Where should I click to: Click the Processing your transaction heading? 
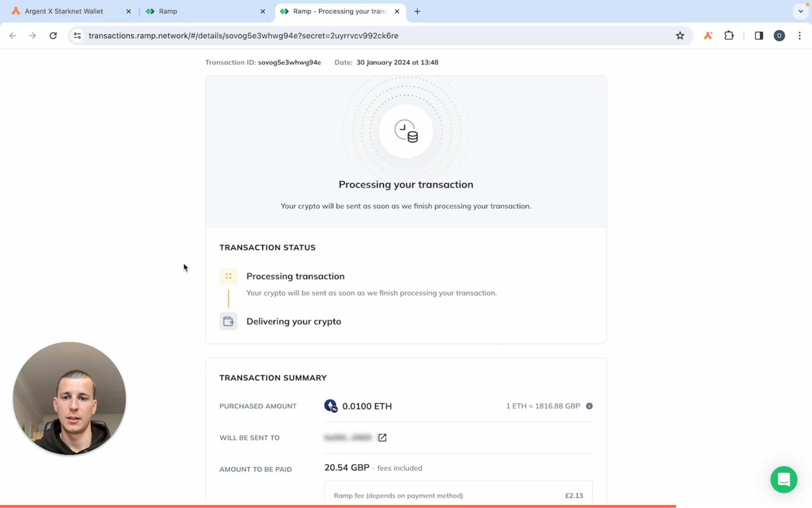406,185
